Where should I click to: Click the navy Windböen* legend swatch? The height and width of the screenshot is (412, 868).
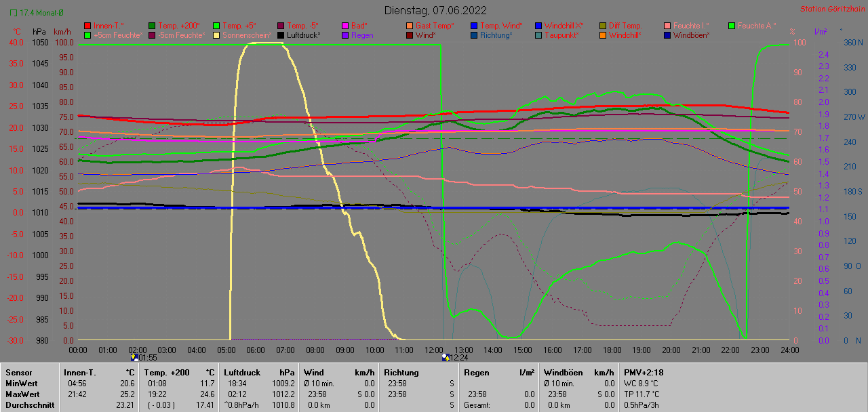(667, 35)
